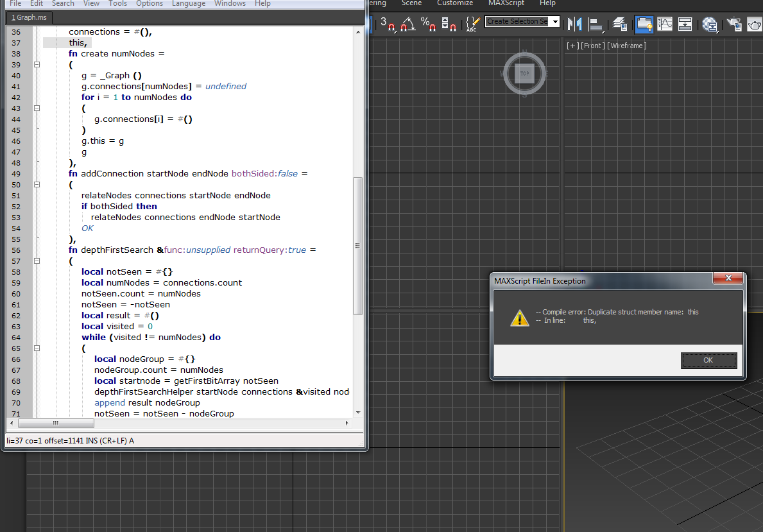
Task: Open Curve Editor
Action: (665, 23)
